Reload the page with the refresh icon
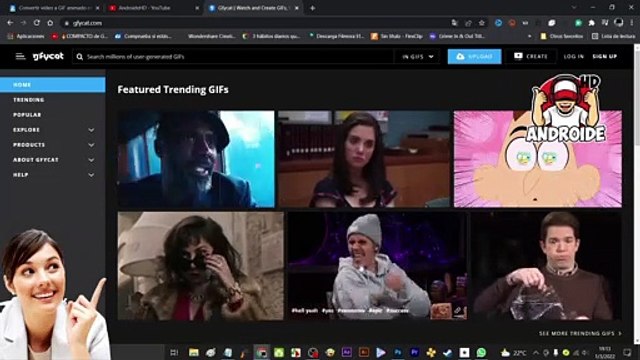Image resolution: width=640 pixels, height=360 pixels. [37, 23]
